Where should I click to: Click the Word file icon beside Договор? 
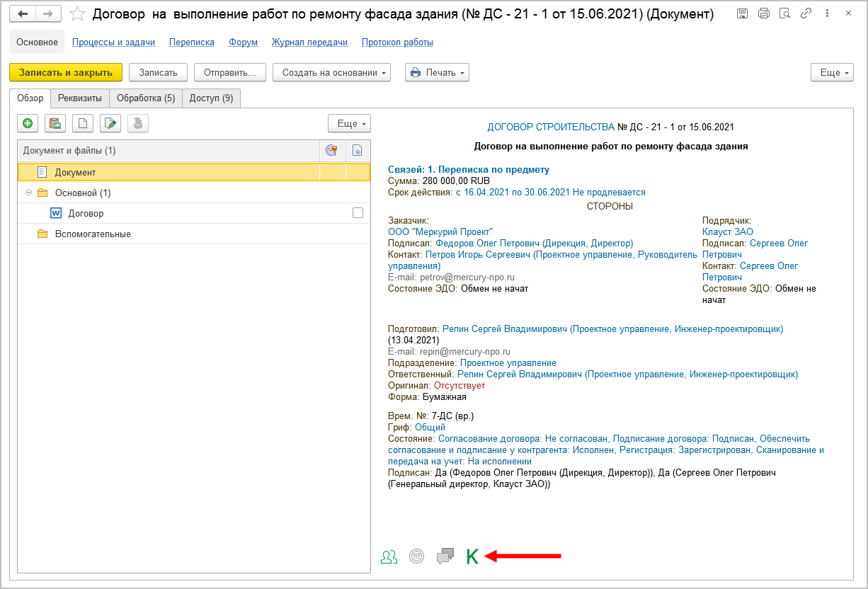coord(56,213)
